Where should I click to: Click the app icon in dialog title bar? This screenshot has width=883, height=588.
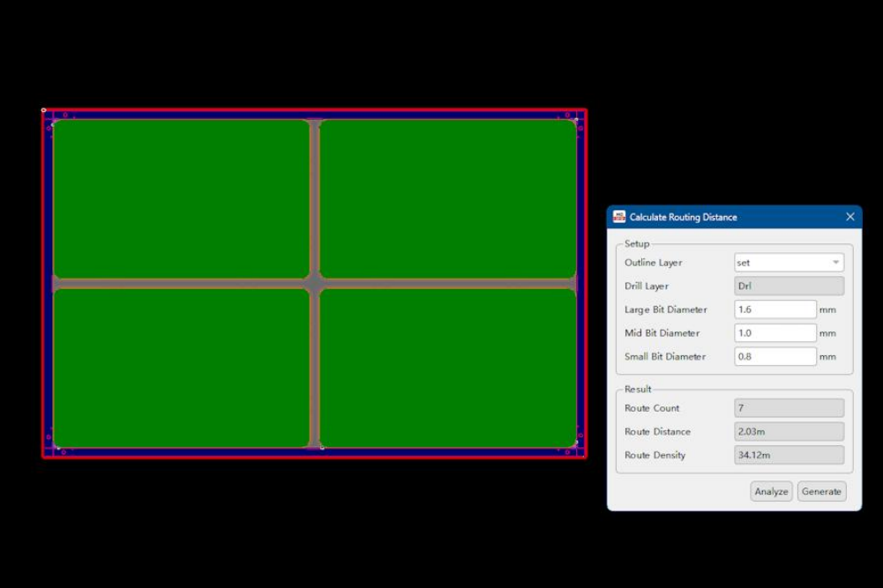pyautogui.click(x=619, y=217)
